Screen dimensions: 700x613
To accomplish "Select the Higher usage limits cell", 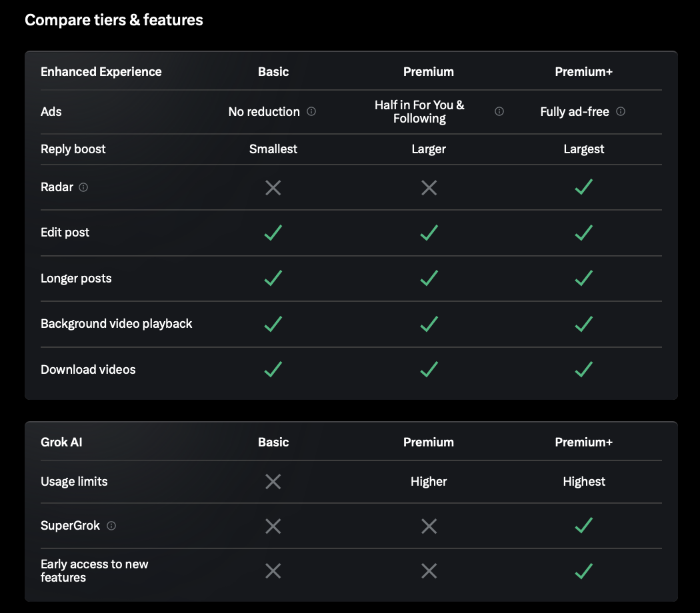I will tap(429, 481).
